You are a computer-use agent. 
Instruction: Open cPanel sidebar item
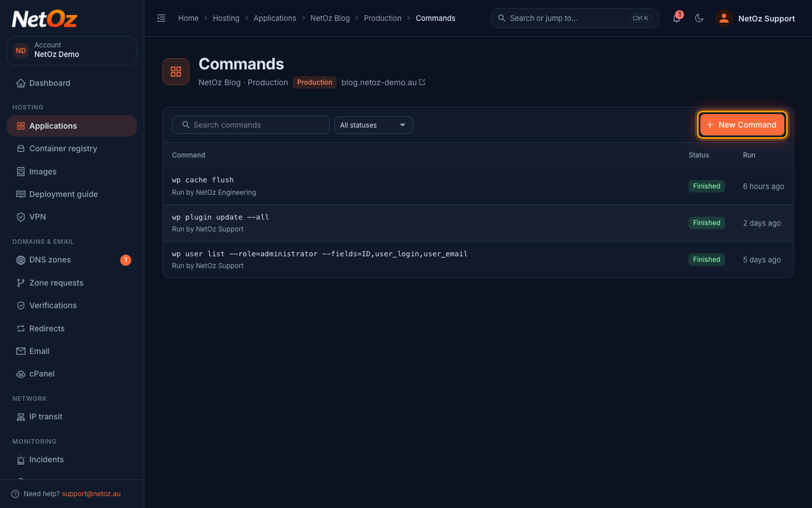72,374
